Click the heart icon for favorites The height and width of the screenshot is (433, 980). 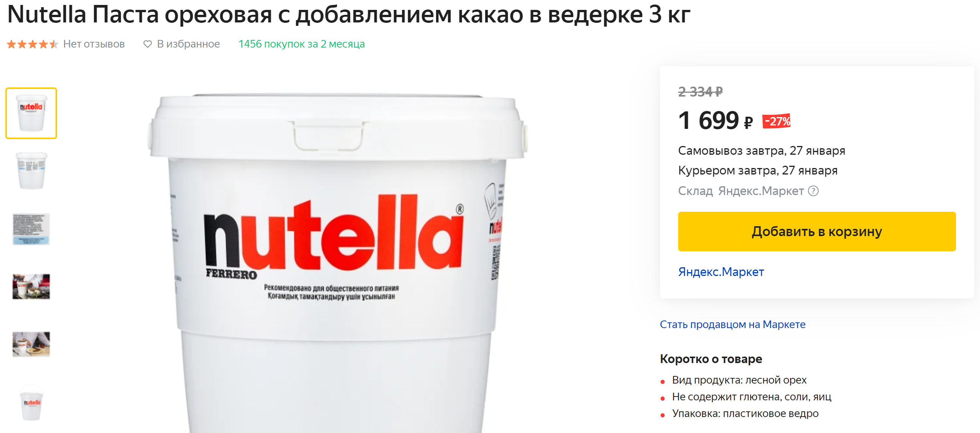147,44
